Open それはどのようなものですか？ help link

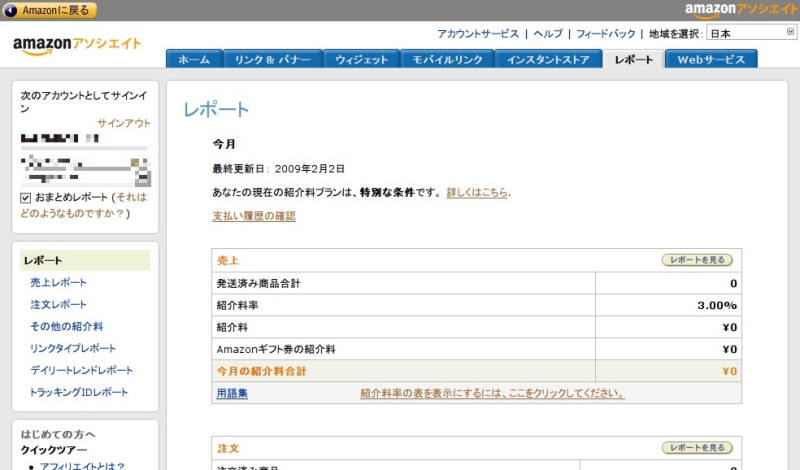tap(84, 205)
